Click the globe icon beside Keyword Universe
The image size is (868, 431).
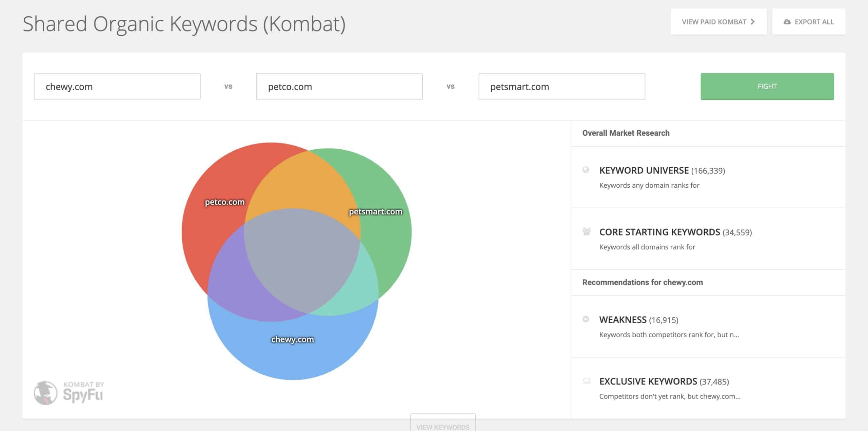(x=586, y=170)
